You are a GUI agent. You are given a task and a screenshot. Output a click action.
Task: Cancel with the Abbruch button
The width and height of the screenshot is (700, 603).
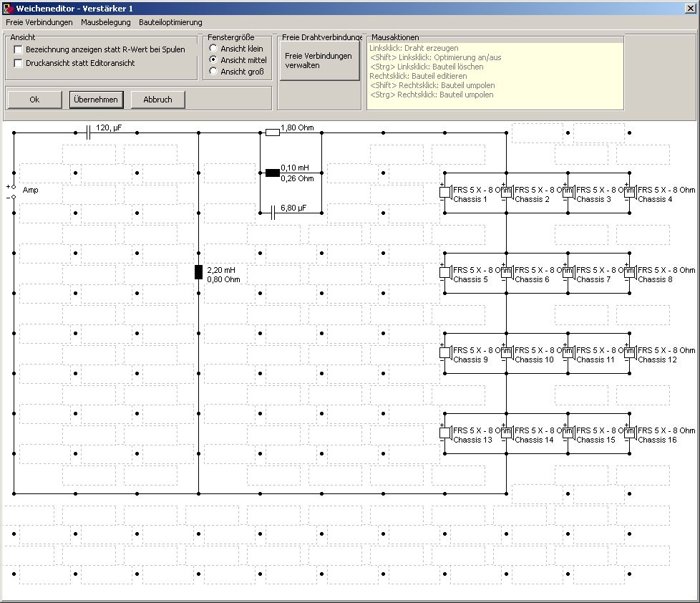[157, 100]
